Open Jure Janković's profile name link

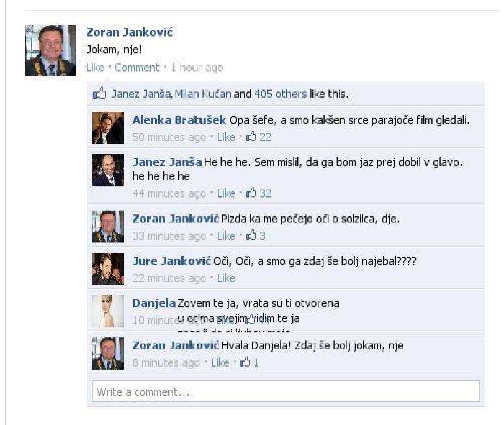(x=171, y=261)
